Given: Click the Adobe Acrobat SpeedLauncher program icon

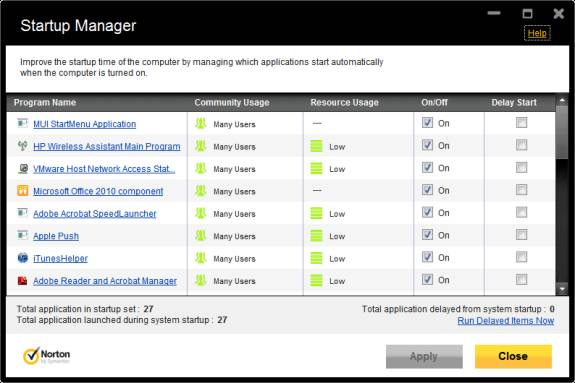Looking at the screenshot, I should coord(22,213).
